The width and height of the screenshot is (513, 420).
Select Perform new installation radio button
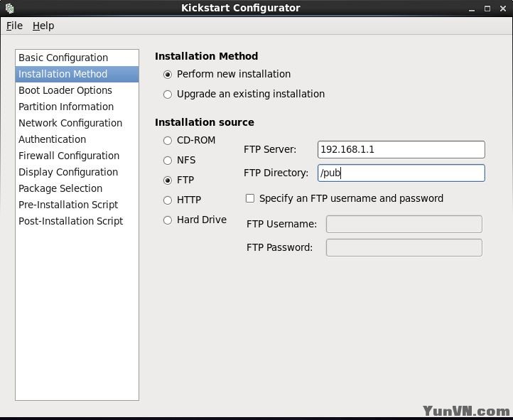pos(168,74)
